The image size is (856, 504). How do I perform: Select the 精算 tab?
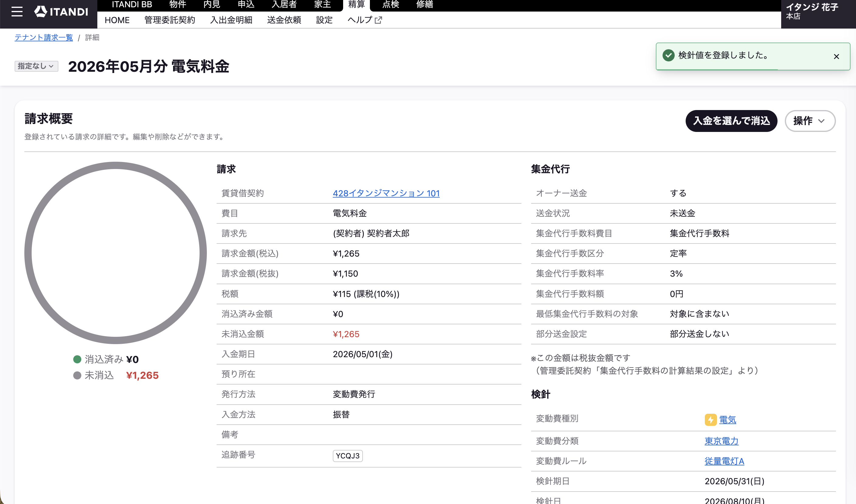click(357, 5)
